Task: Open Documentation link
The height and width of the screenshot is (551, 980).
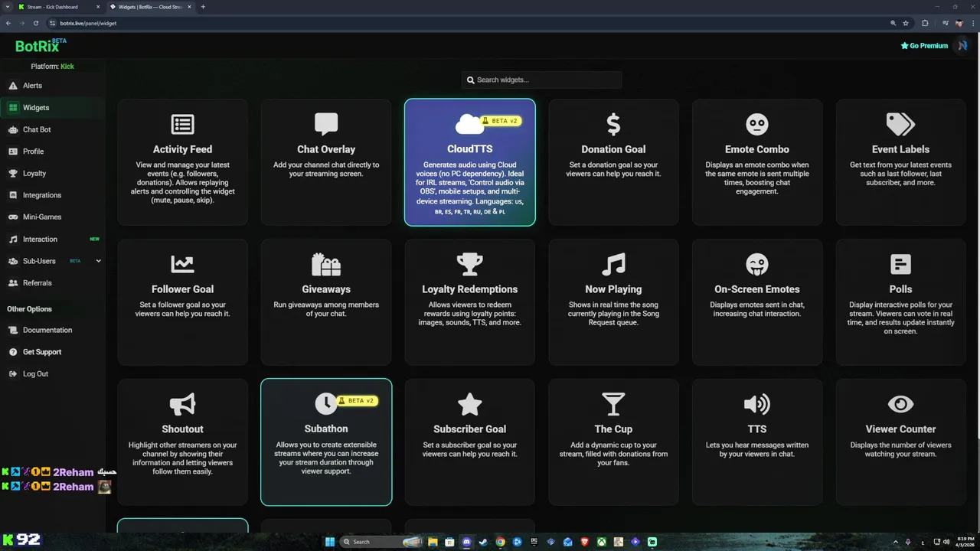Action: coord(47,330)
